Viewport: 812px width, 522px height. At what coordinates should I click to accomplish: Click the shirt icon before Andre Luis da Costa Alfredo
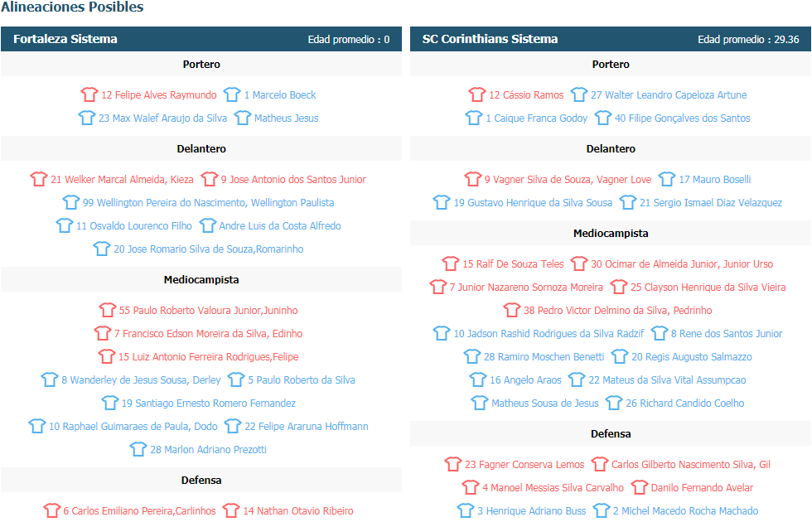coord(208,225)
